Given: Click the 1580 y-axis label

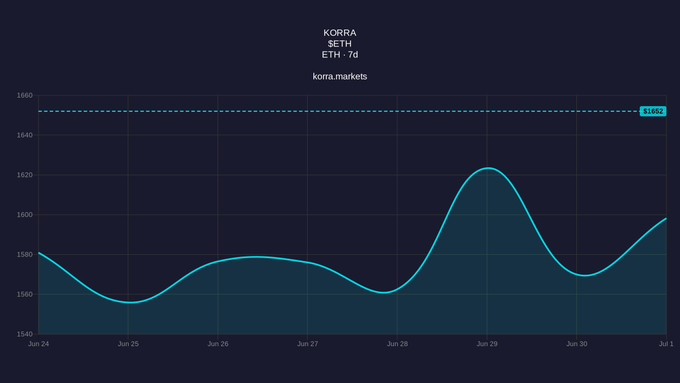Looking at the screenshot, I should [25, 255].
